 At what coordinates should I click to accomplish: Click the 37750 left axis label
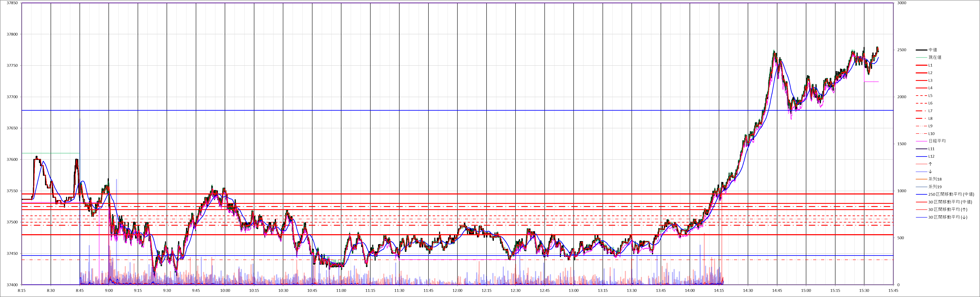(12, 66)
